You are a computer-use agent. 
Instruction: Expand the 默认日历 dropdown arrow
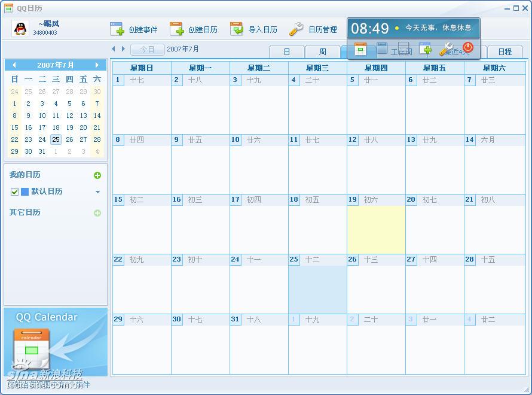pyautogui.click(x=98, y=192)
